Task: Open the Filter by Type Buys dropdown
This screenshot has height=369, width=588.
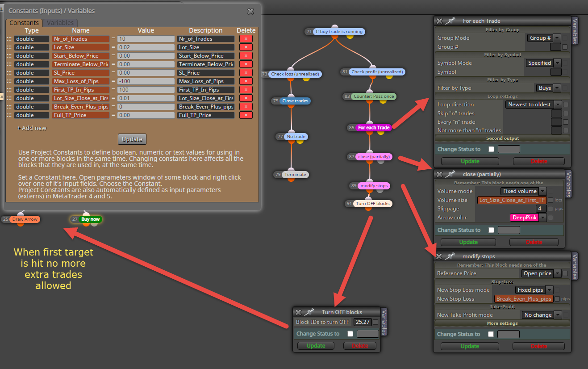Action: click(x=549, y=88)
